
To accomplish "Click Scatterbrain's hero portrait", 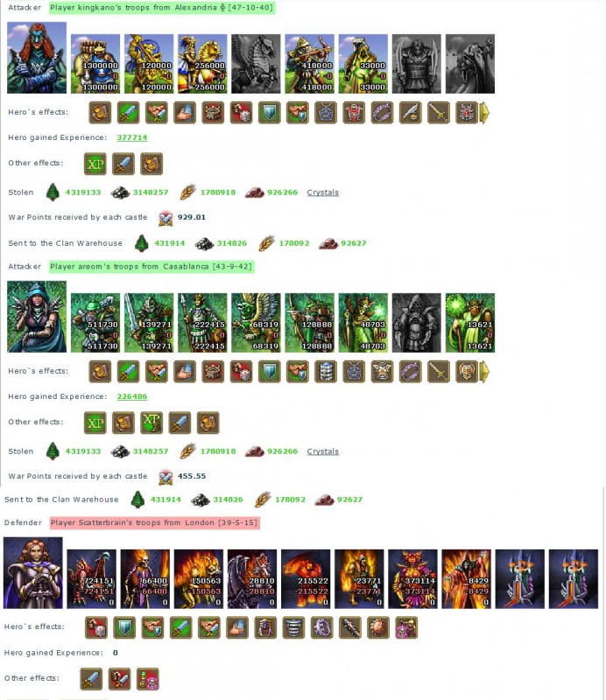I will coord(33,573).
